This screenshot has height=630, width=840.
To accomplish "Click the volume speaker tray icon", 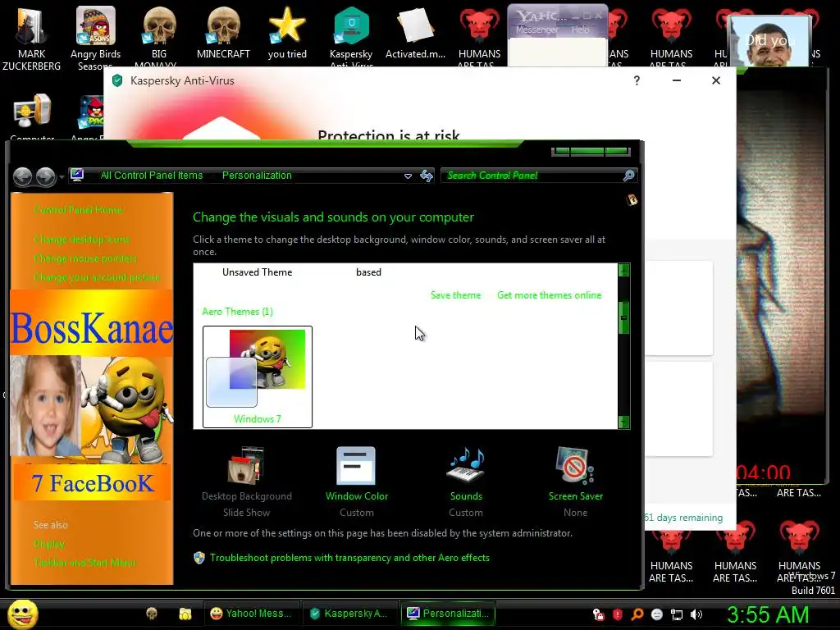I will click(x=696, y=614).
